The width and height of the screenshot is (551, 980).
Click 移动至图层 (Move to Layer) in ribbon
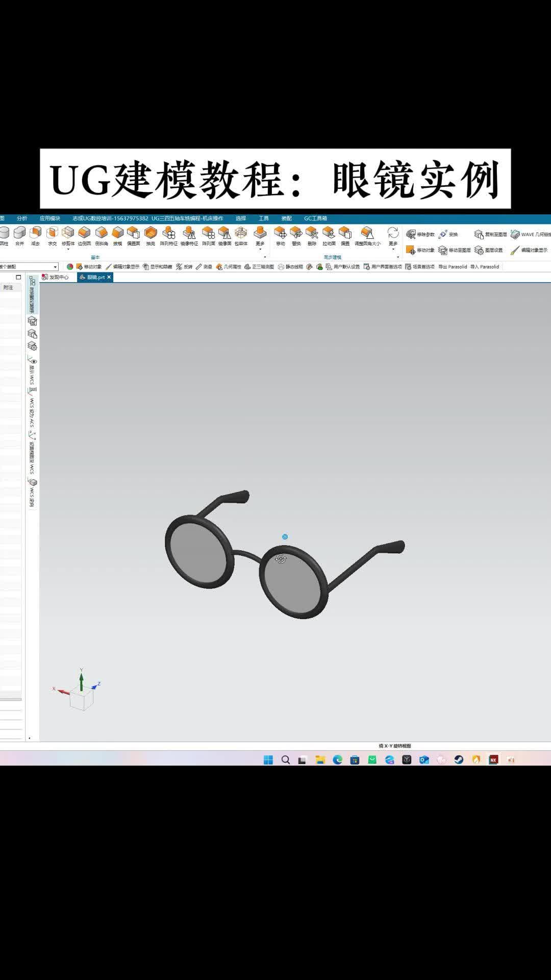(455, 250)
